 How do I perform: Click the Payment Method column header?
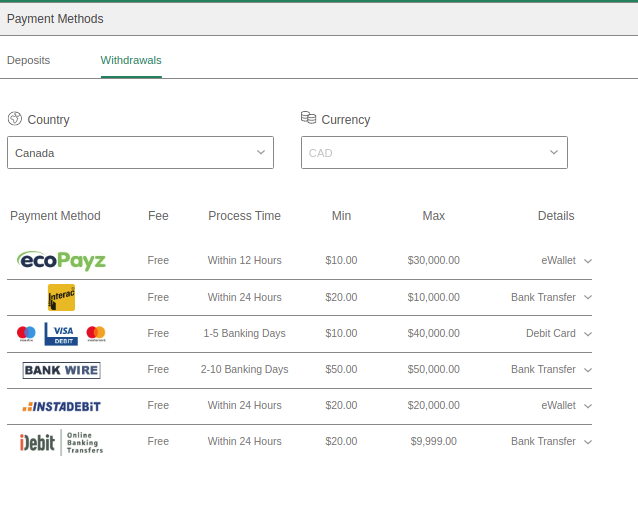click(55, 216)
